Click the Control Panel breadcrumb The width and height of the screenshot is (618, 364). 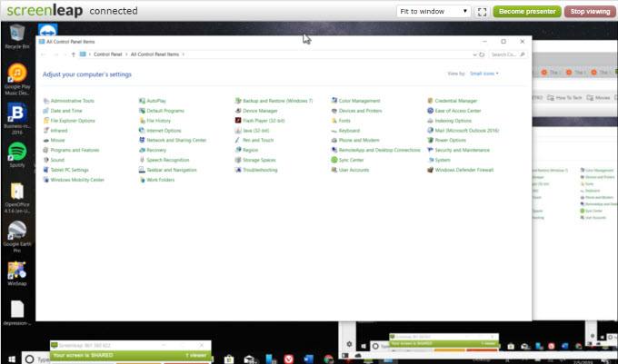(x=108, y=54)
